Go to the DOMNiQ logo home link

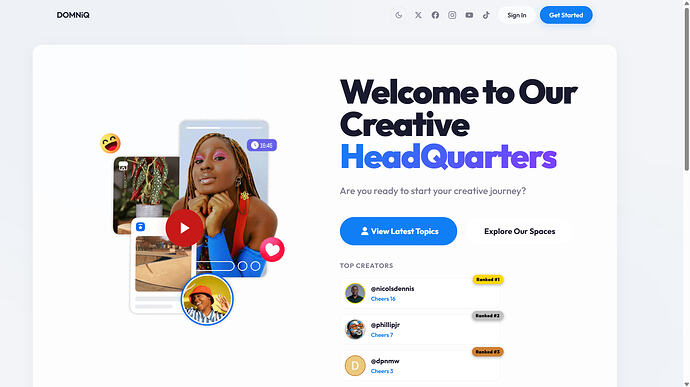[x=73, y=15]
